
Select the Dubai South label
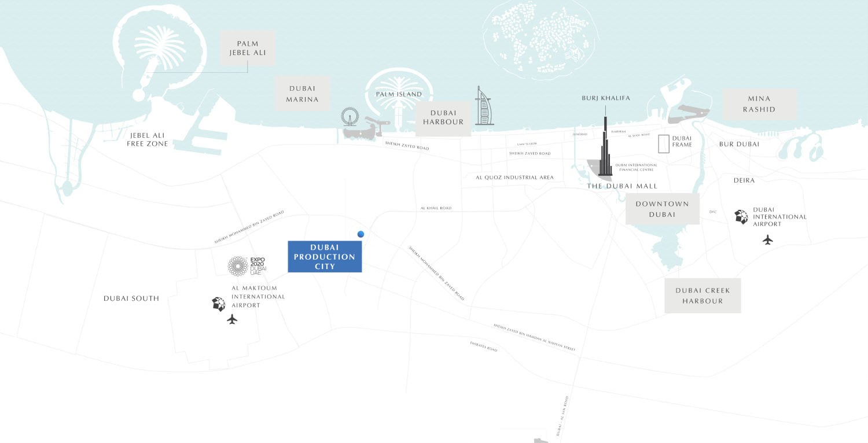pyautogui.click(x=131, y=298)
